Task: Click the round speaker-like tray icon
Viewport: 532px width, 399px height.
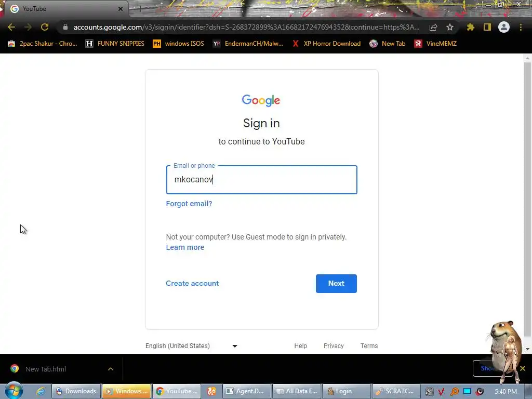Action: (480, 392)
